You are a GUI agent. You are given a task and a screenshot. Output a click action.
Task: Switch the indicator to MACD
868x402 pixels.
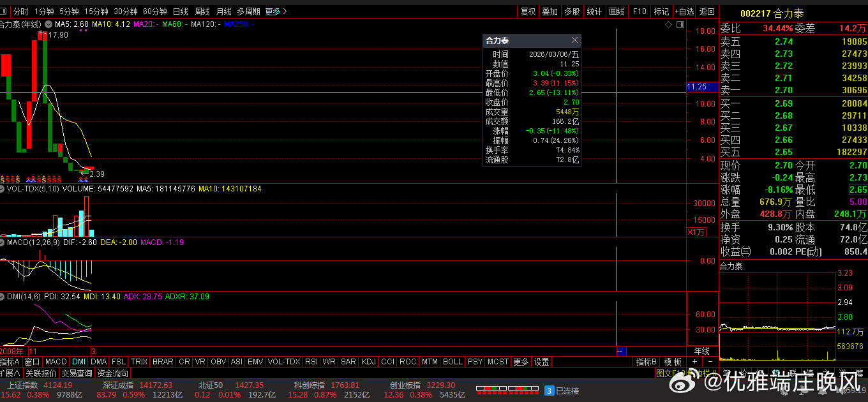pyautogui.click(x=56, y=362)
